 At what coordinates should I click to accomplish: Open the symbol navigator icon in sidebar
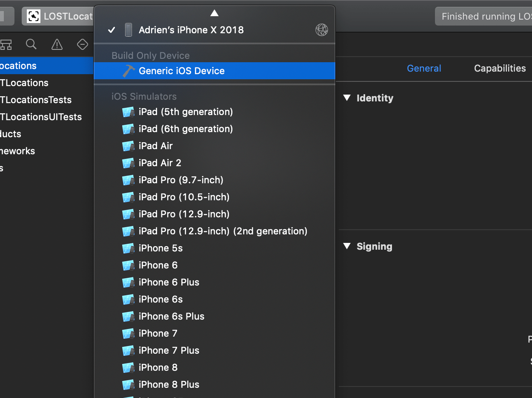pos(6,44)
